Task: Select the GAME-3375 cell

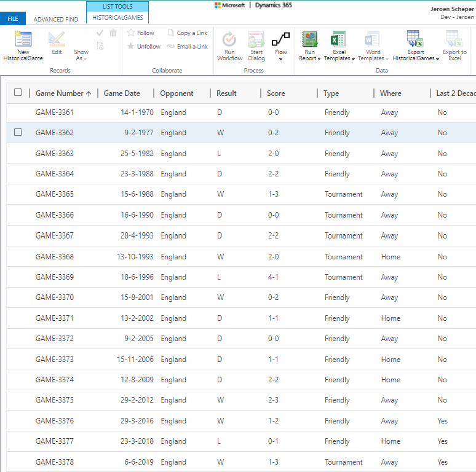Action: pos(54,400)
